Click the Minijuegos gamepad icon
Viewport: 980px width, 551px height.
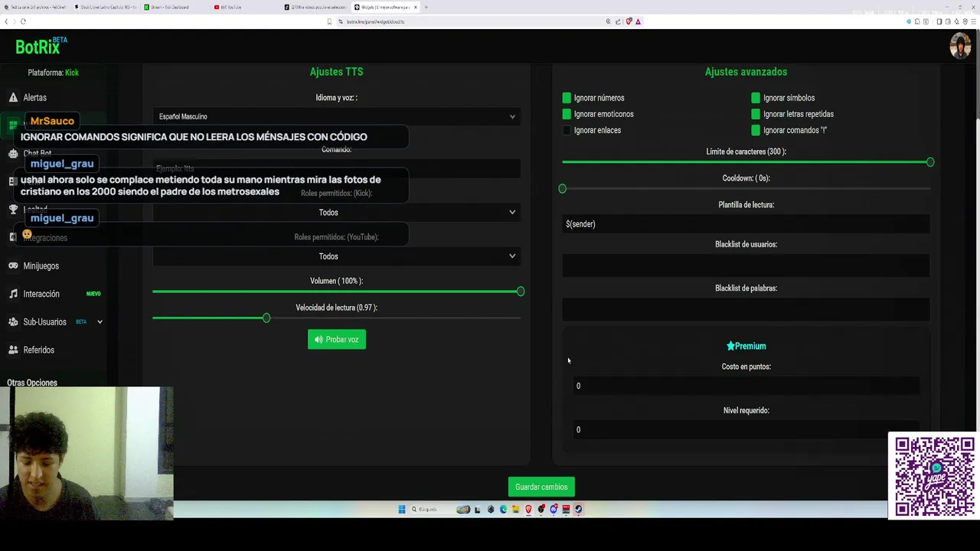point(13,266)
